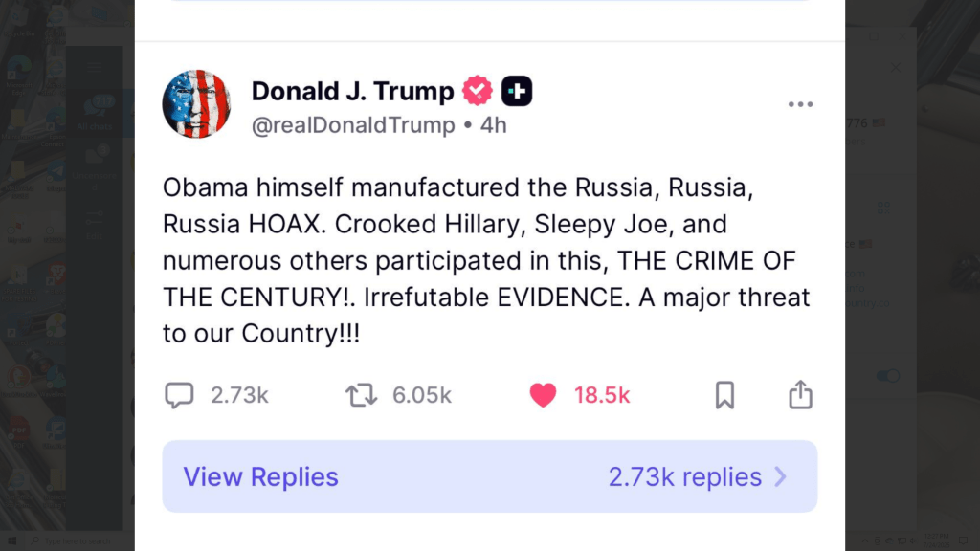Bookmark this post
The height and width of the screenshot is (551, 980).
coord(724,395)
